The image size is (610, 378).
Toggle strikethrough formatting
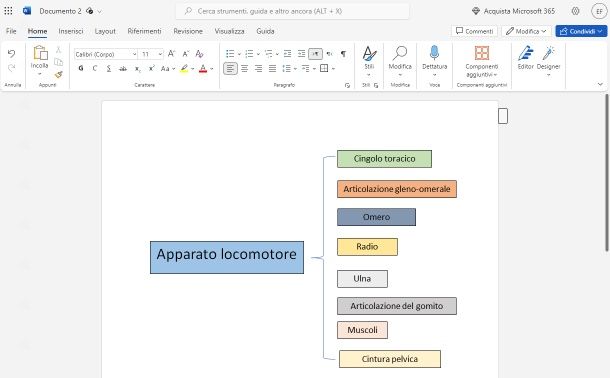pos(123,68)
